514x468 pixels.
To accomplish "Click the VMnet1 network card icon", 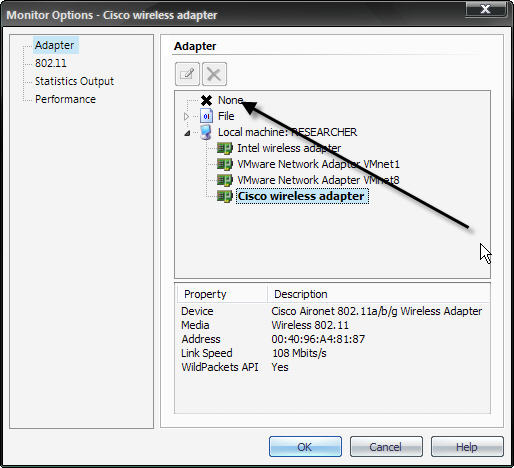I will pos(225,164).
